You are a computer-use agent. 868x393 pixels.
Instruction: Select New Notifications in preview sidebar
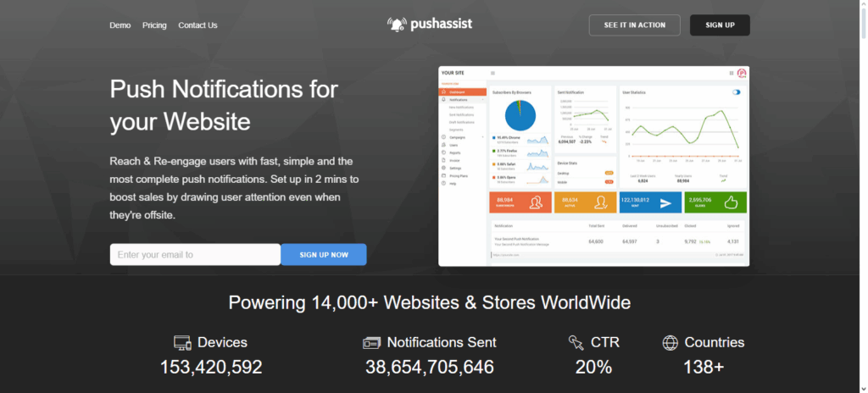point(461,108)
